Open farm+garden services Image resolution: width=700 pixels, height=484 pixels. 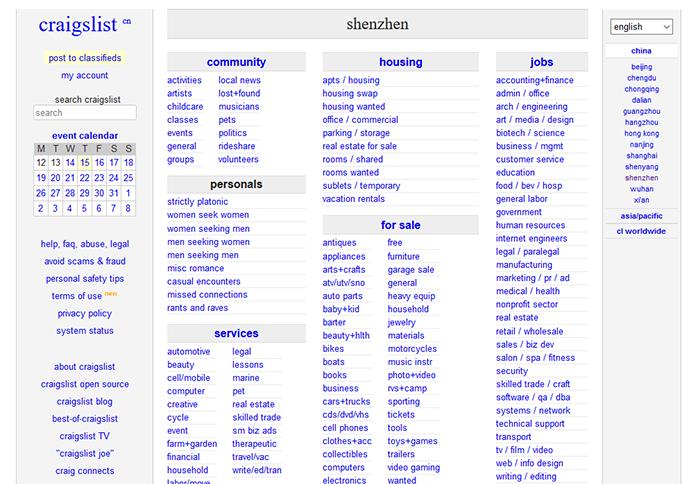[192, 444]
